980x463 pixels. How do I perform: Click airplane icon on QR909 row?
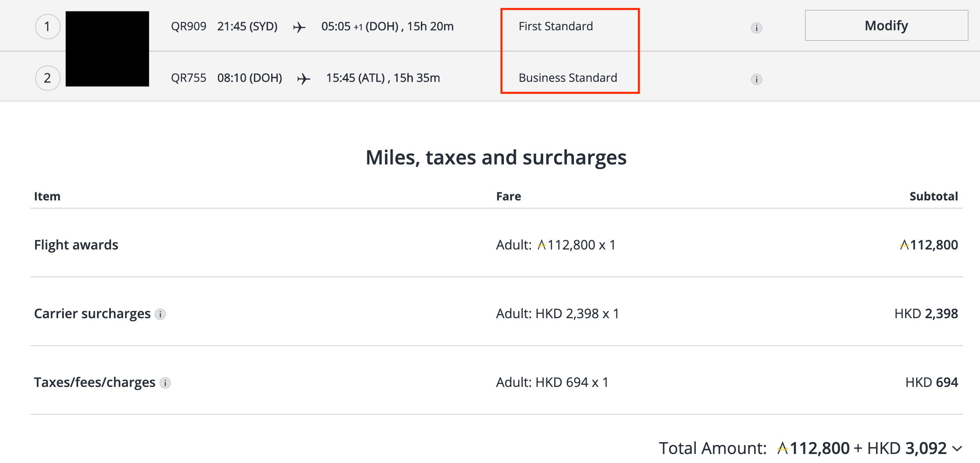click(x=299, y=27)
